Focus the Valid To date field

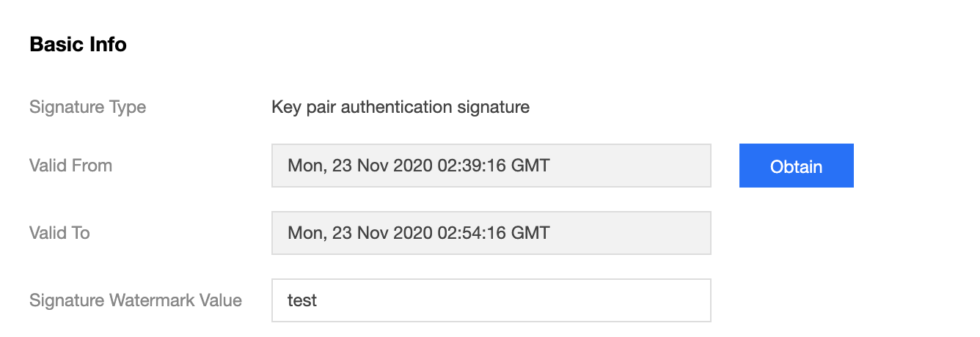click(491, 233)
